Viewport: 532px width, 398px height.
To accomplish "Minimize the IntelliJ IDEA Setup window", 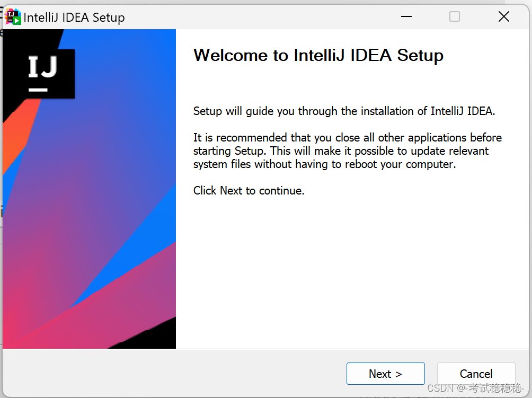I will 406,16.
